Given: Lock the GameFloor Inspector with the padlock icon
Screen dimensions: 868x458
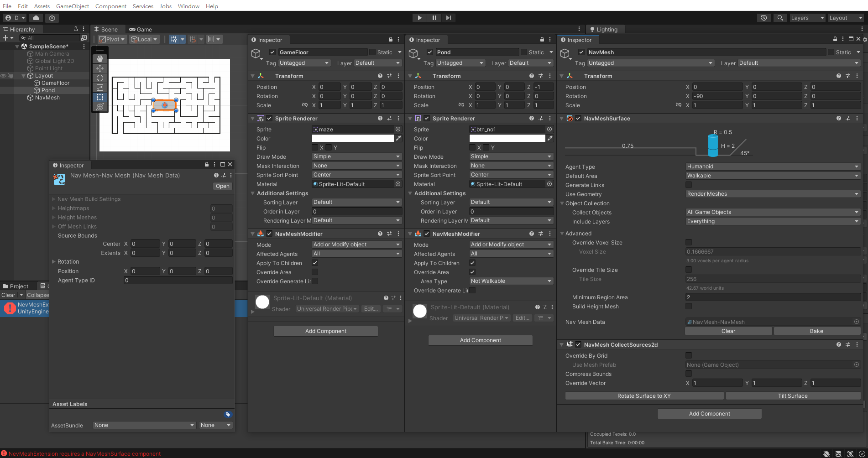Looking at the screenshot, I should pos(390,40).
